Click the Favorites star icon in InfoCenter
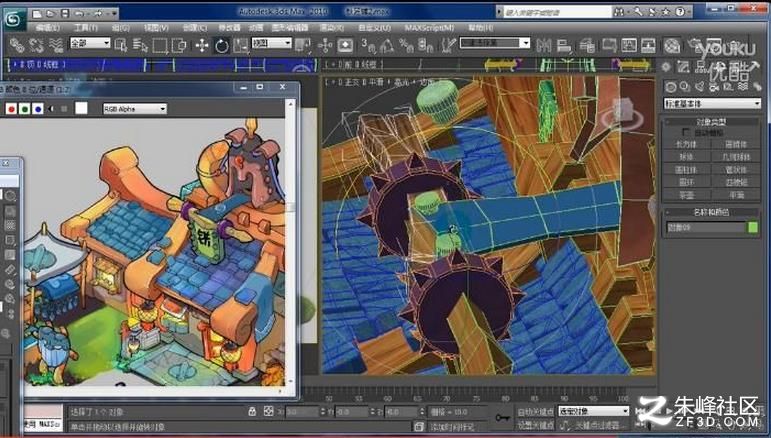The image size is (771, 438). [666, 12]
